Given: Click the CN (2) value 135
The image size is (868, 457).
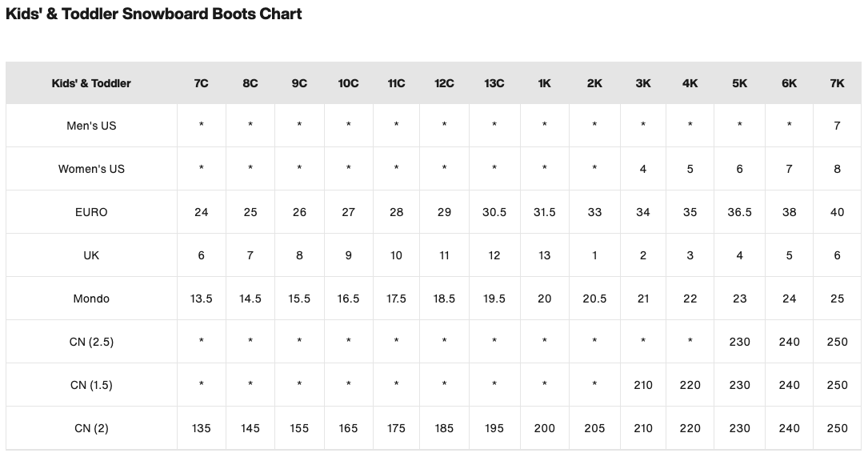Looking at the screenshot, I should (x=201, y=428).
